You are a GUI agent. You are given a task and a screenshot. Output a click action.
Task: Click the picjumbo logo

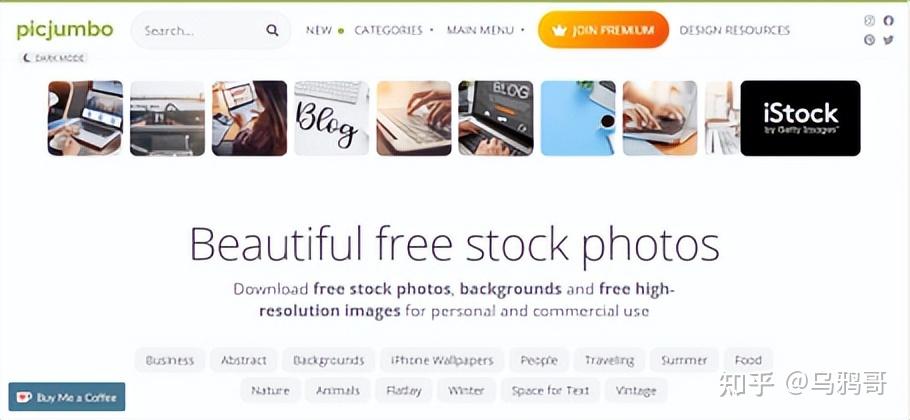point(65,30)
